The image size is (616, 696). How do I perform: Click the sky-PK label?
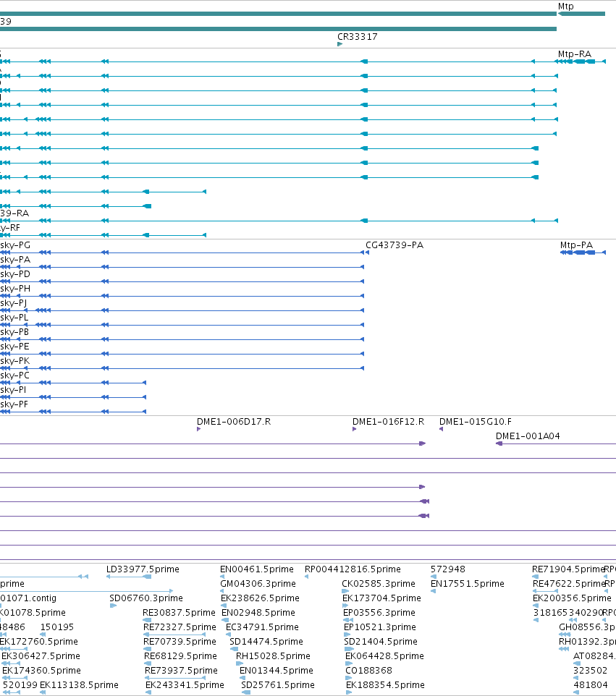click(15, 361)
